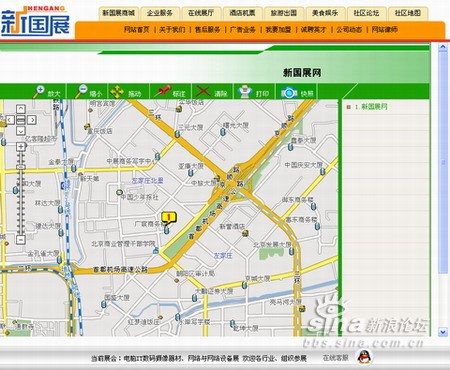Screen dimensions: 450x370
Task: Click the 在线客服 text link
Action: coord(336,358)
